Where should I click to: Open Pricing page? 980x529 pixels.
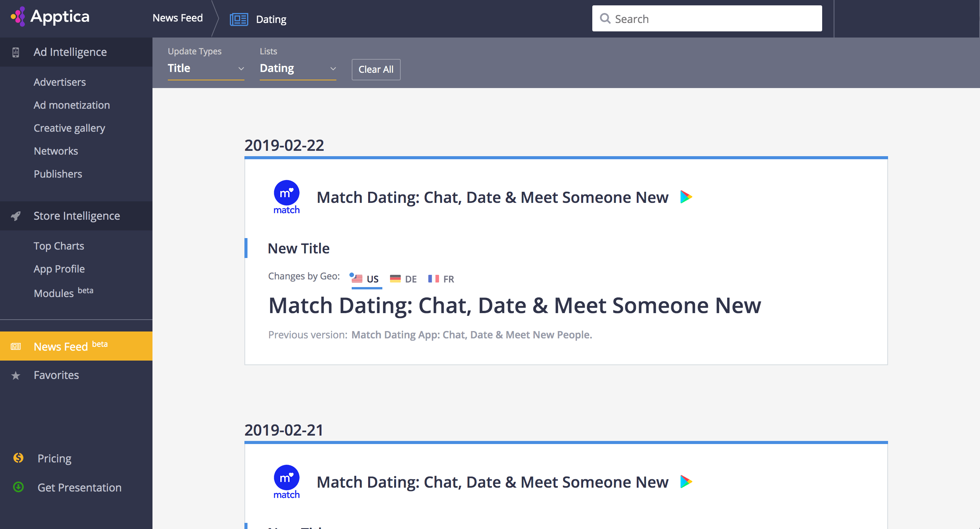point(54,458)
